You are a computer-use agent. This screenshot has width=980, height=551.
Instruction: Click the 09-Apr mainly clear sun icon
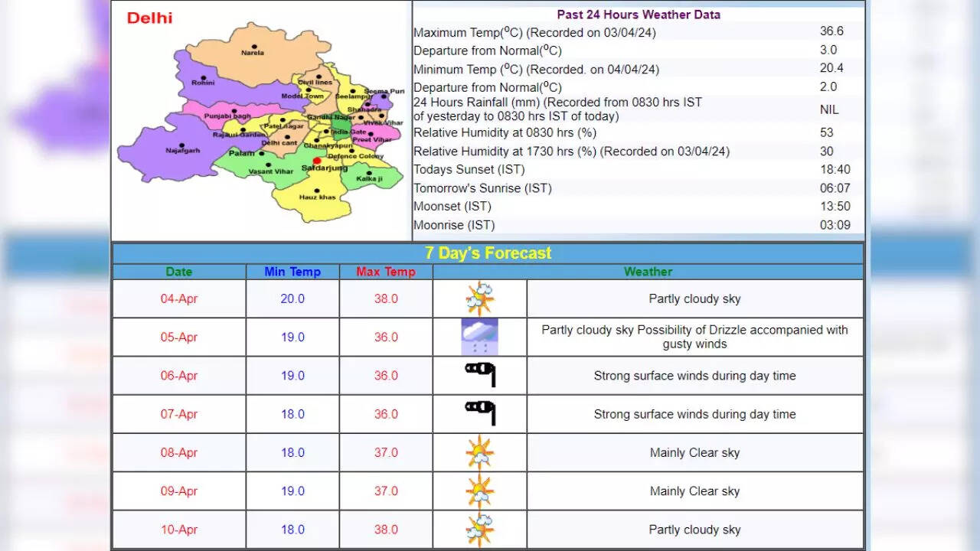[x=480, y=491]
